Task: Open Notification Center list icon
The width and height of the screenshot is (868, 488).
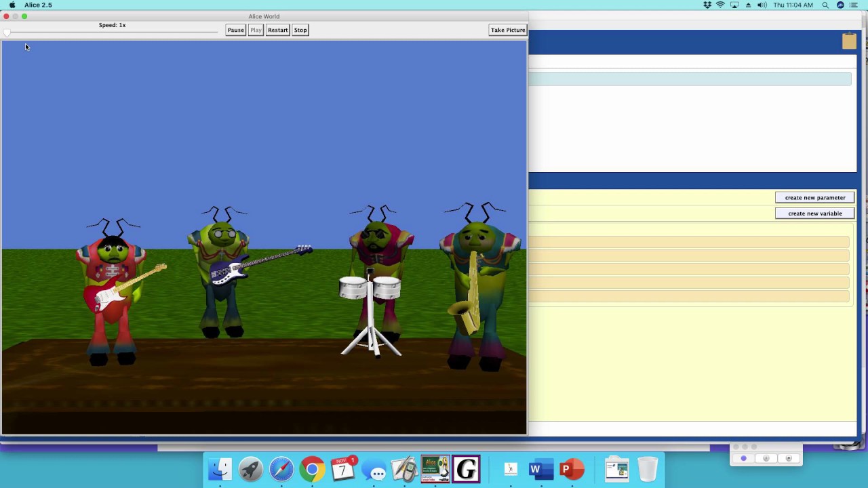Action: click(854, 5)
